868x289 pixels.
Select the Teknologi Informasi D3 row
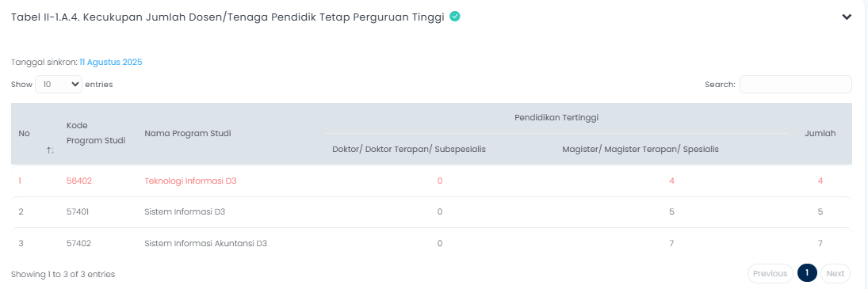coord(431,181)
